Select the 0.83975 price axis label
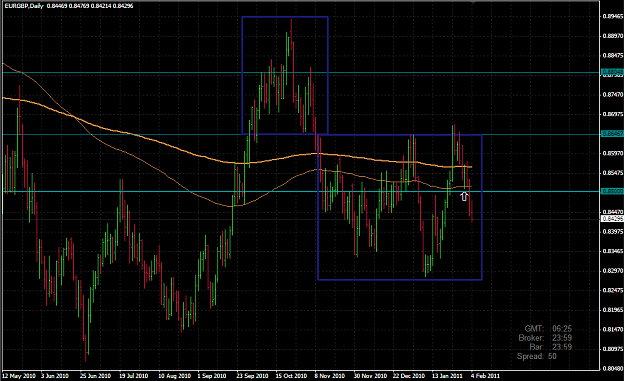This screenshot has width=625, height=381. click(612, 232)
